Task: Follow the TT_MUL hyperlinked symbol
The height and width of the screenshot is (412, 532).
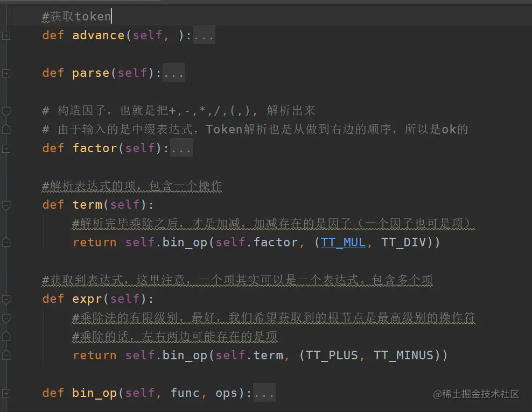Action: pyautogui.click(x=343, y=243)
